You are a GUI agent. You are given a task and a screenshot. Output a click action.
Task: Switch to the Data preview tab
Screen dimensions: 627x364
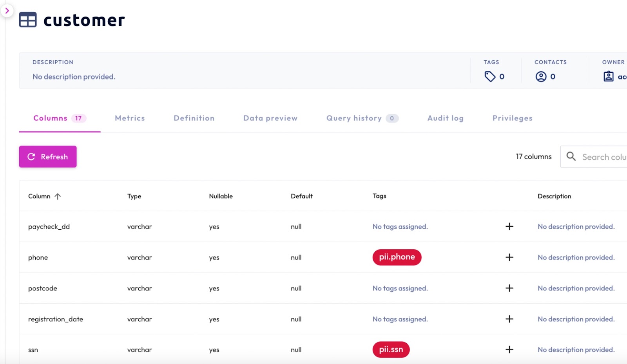[x=270, y=118]
